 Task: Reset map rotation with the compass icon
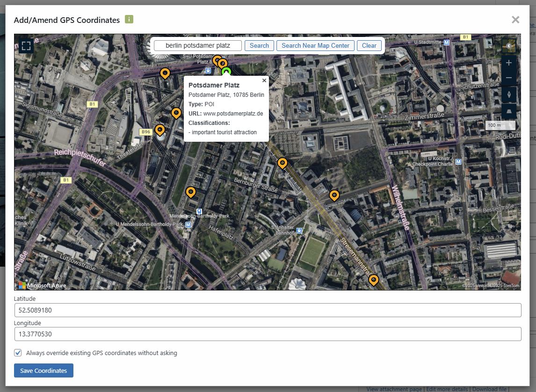click(x=509, y=94)
